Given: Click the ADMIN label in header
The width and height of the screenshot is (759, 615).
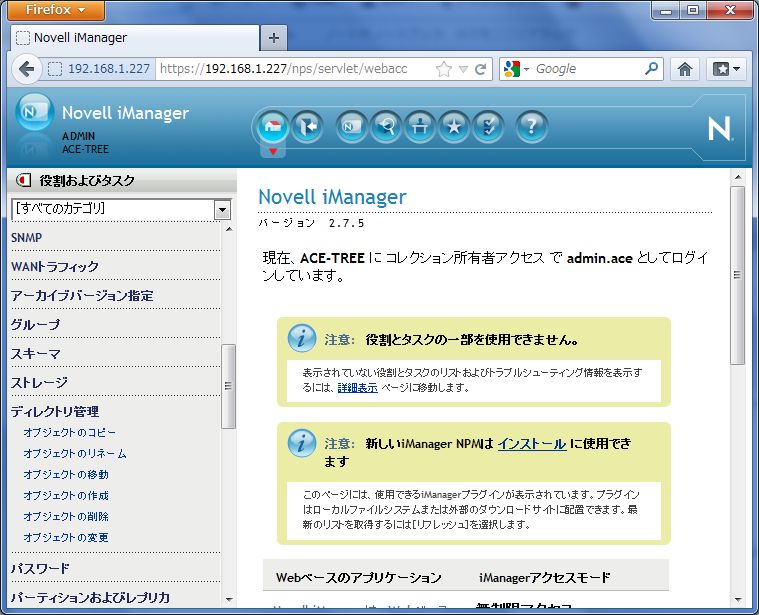Looking at the screenshot, I should (78, 136).
